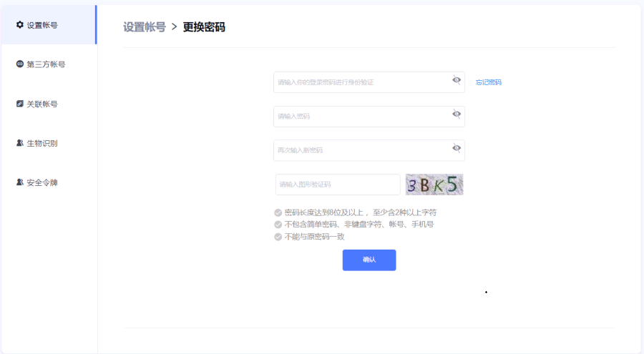Click into the 请输入密码 new password field

[x=361, y=117]
